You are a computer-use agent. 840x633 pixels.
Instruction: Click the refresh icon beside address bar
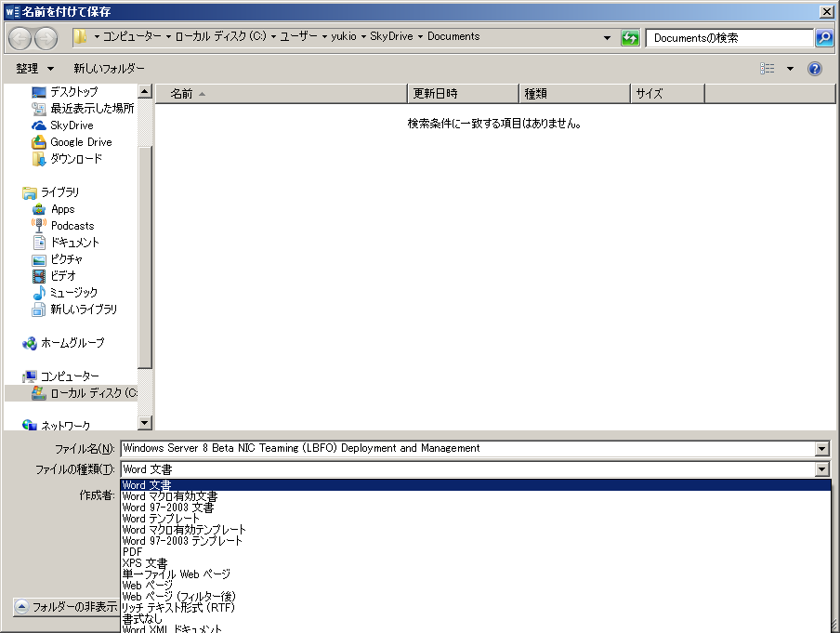point(631,38)
